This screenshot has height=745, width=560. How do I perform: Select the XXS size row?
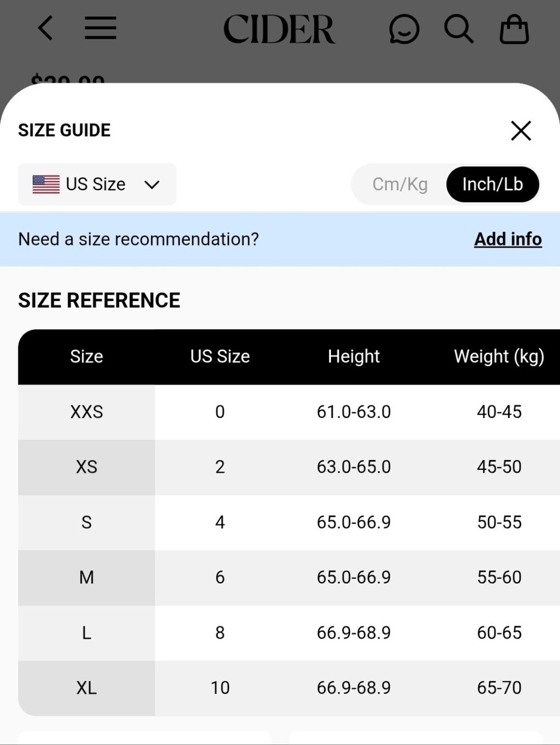pyautogui.click(x=289, y=412)
